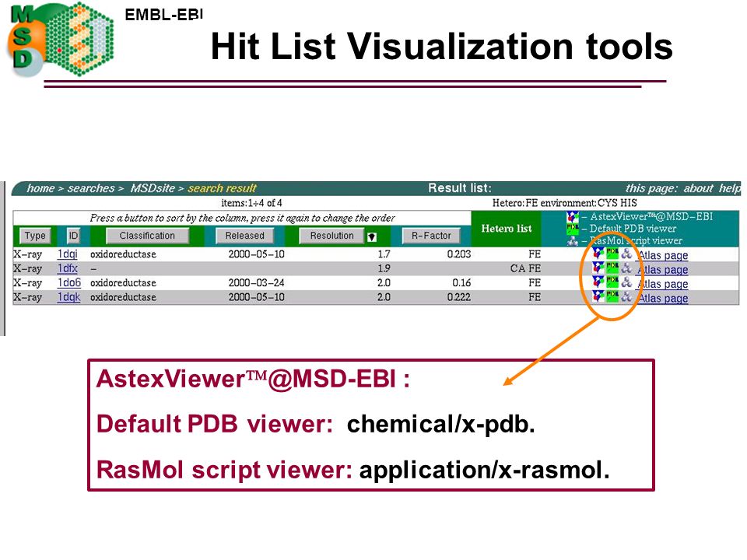Launch RasMol script viewer icon for 1dqk
Screen dimensions: 747x560
626,296
